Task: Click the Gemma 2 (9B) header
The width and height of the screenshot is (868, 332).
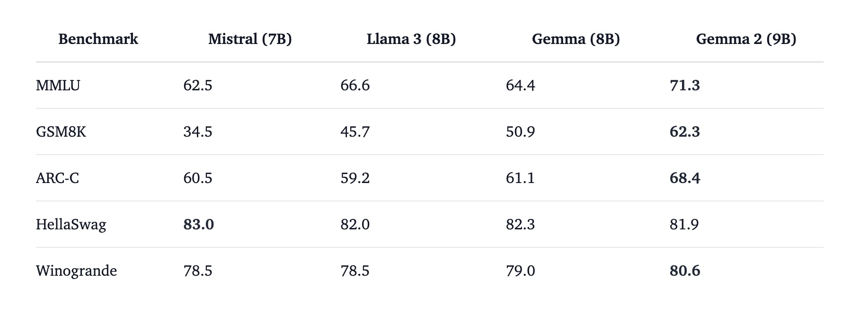Action: pos(746,39)
